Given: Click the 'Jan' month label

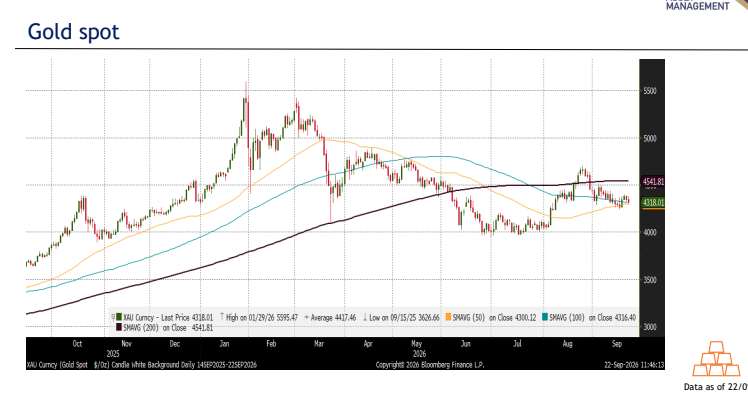Looking at the screenshot, I should click(x=224, y=344).
